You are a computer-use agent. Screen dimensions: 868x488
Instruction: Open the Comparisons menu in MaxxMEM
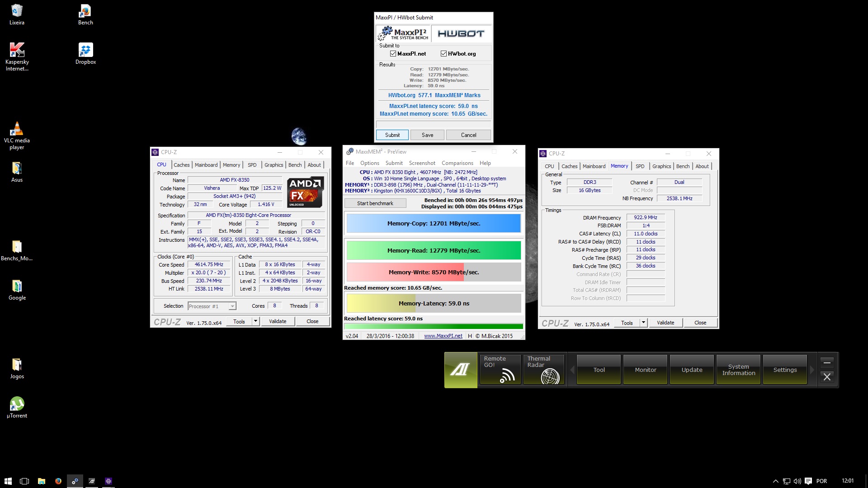[457, 163]
